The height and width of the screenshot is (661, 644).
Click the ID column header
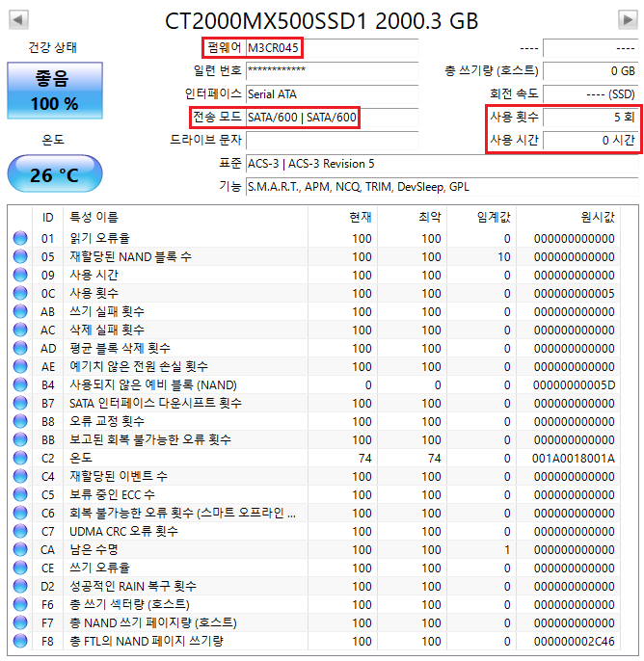pyautogui.click(x=47, y=218)
